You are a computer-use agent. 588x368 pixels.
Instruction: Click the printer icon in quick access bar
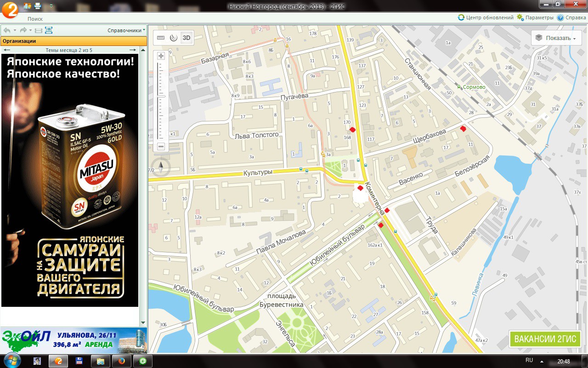pos(38,6)
